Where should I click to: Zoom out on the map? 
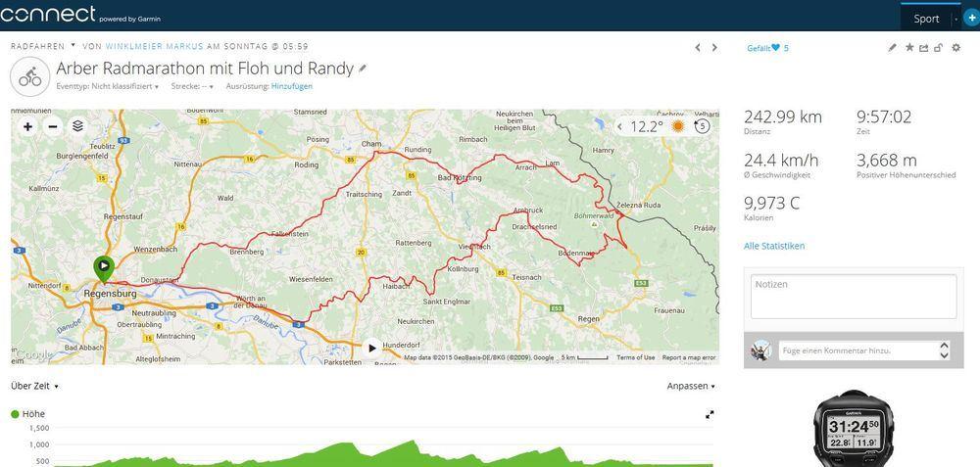point(53,126)
